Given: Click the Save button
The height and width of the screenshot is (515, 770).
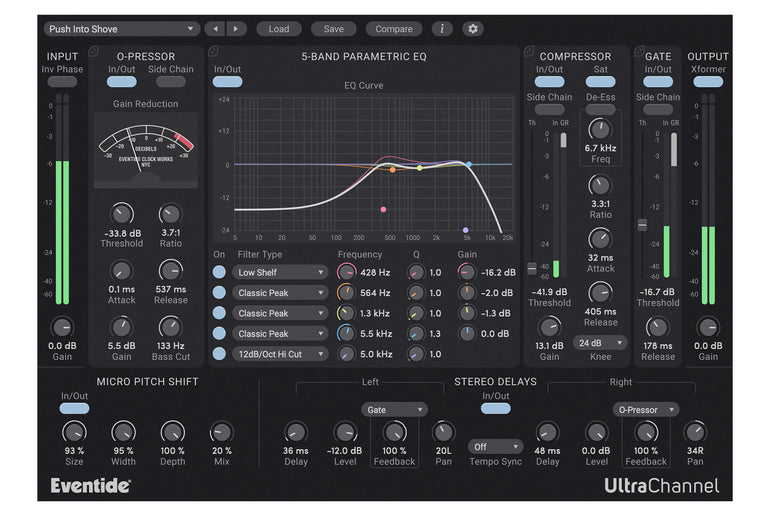Looking at the screenshot, I should (x=333, y=29).
